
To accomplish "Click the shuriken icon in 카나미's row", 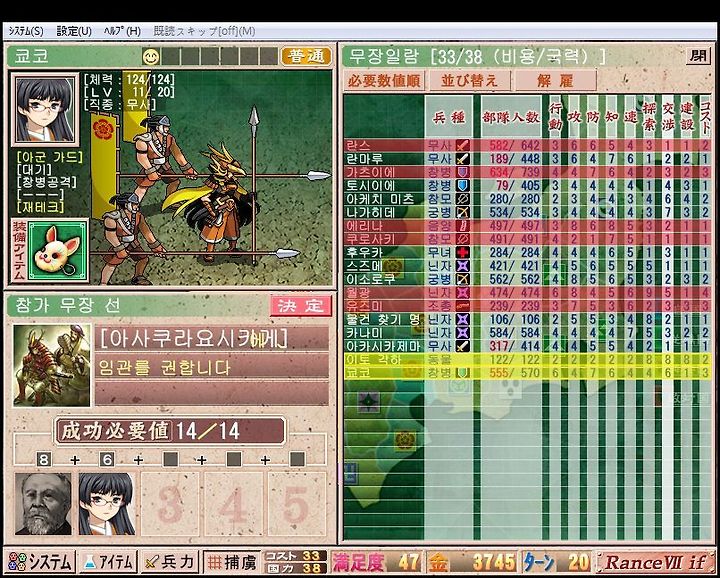I will coord(462,332).
